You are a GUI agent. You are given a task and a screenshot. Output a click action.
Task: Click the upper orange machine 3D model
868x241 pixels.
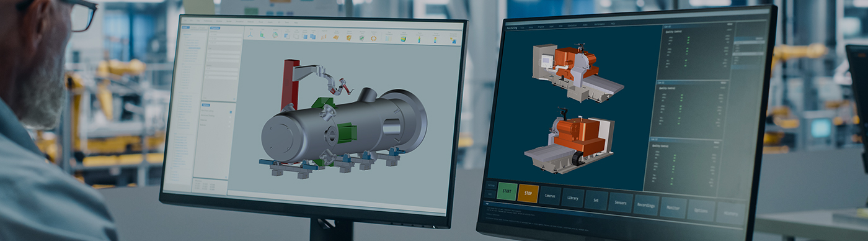tap(577, 71)
